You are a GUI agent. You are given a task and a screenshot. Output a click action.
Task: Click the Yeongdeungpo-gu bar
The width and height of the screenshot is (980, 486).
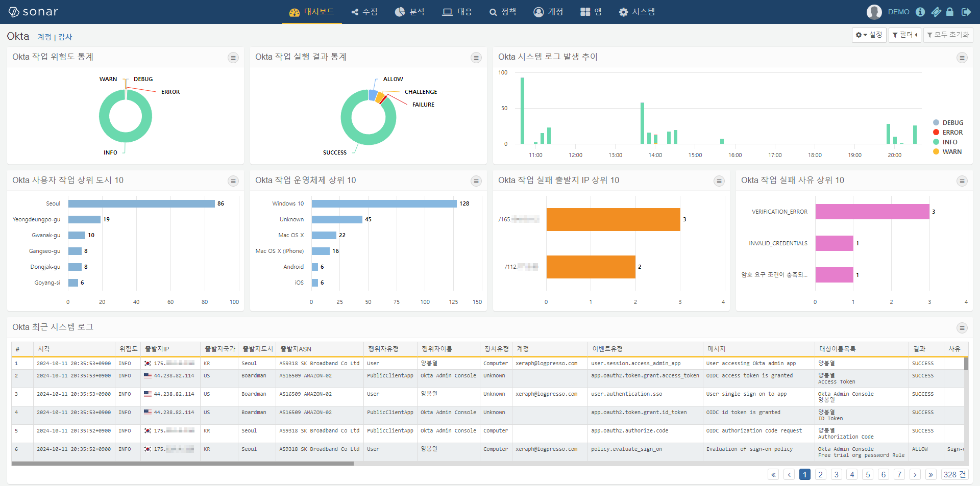point(84,219)
